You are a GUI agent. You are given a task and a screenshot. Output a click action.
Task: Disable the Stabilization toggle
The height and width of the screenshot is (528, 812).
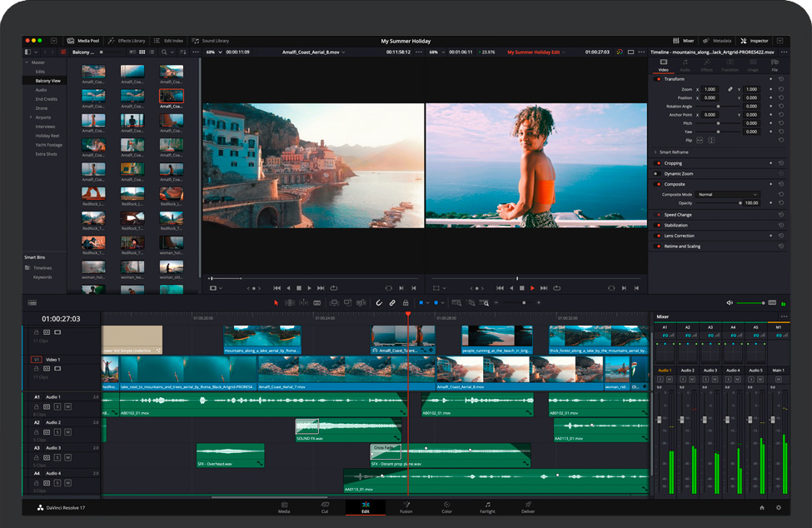pyautogui.click(x=659, y=225)
